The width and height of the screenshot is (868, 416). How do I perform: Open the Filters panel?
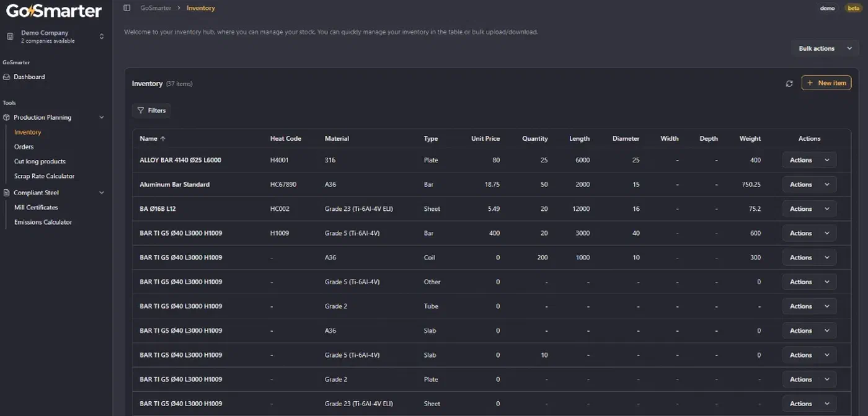coord(151,110)
